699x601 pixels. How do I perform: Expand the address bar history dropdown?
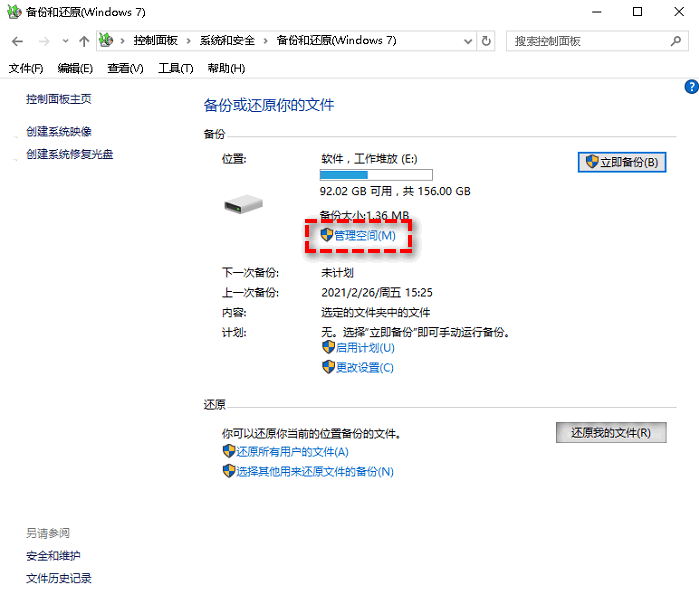468,41
